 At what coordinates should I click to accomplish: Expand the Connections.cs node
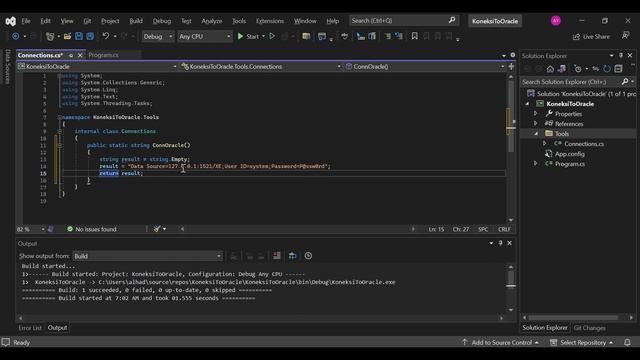[x=544, y=144]
